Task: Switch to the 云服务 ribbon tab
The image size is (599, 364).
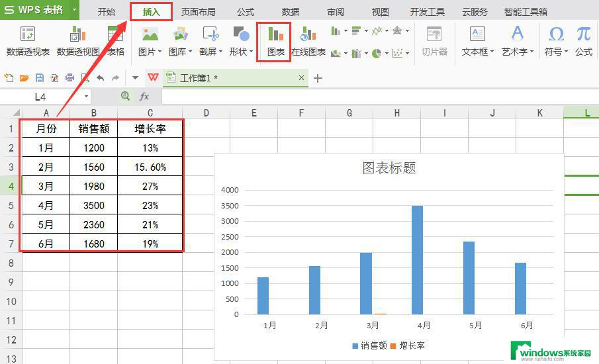Action: (x=475, y=12)
